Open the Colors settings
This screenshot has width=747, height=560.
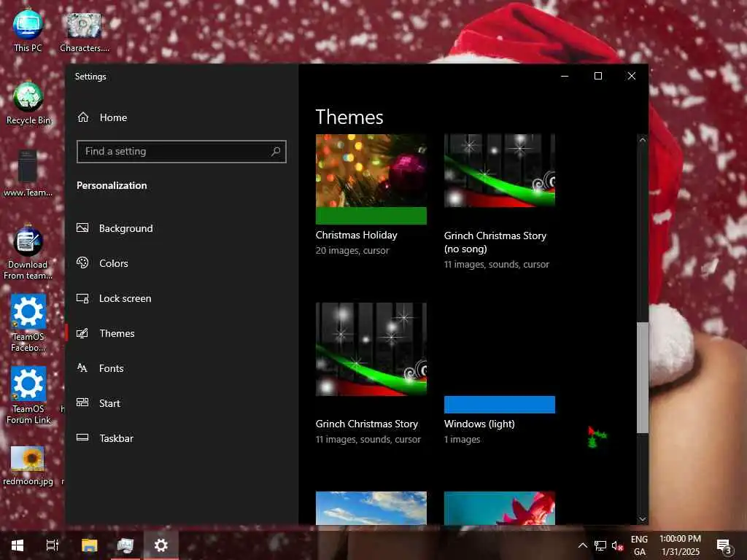pyautogui.click(x=181, y=262)
